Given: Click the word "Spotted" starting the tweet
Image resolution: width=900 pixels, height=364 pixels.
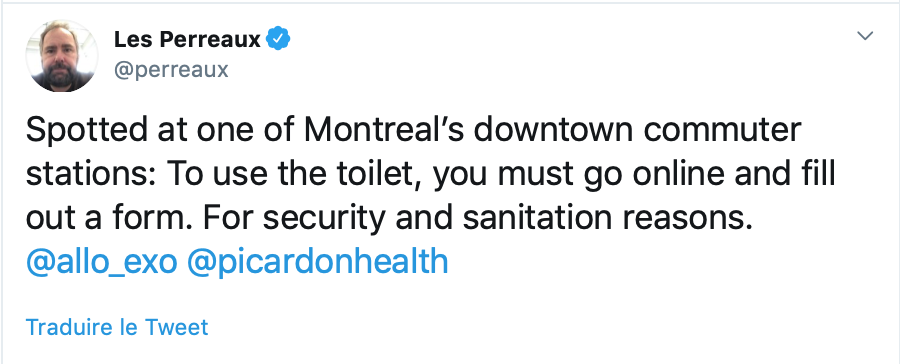Looking at the screenshot, I should (87, 131).
